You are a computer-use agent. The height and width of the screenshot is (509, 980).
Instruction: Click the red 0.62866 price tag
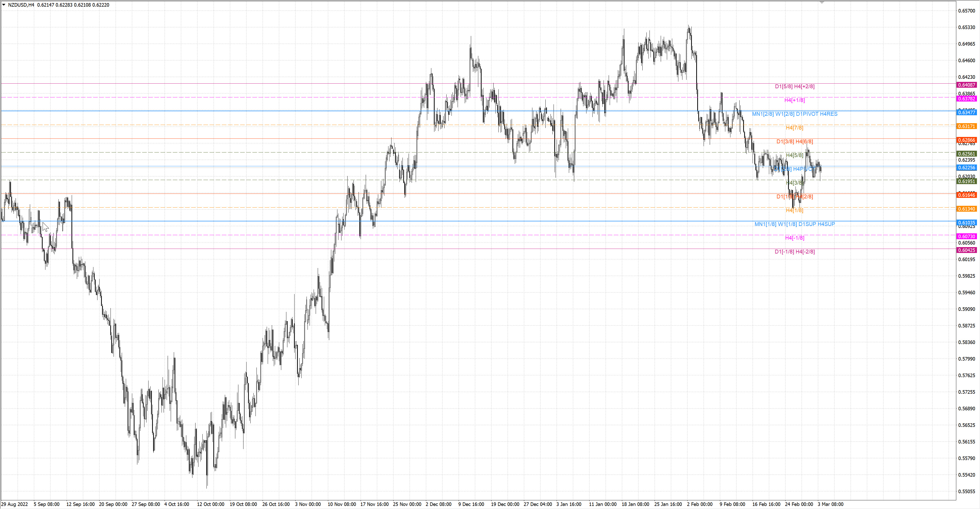966,140
